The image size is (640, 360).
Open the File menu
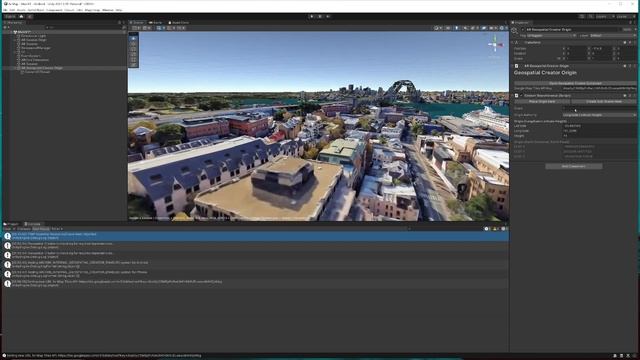(5, 10)
